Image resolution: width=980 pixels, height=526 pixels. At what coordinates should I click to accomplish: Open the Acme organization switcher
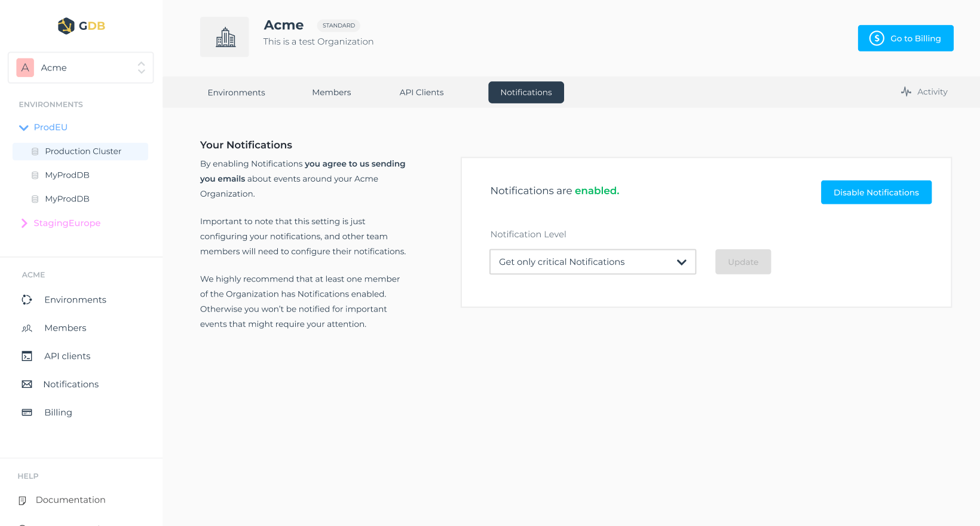(81, 68)
